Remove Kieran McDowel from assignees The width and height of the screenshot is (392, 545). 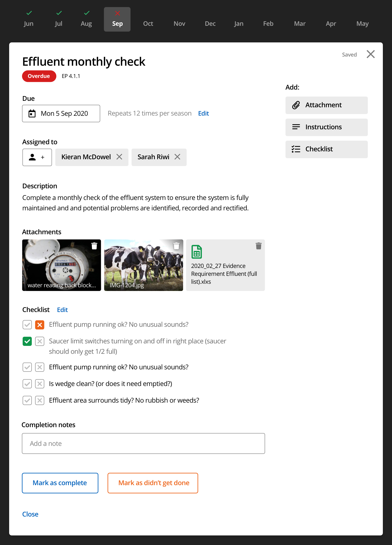pyautogui.click(x=119, y=157)
